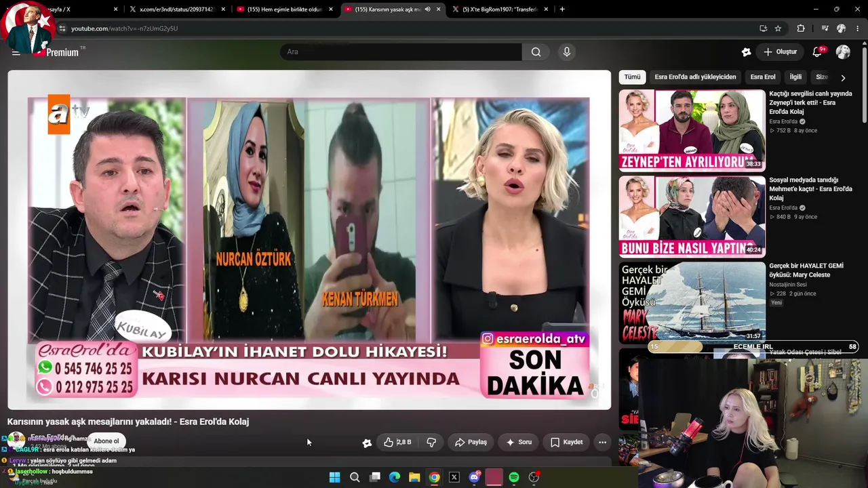This screenshot has width=868, height=488.
Task: Open Windows Start menu
Action: click(x=334, y=477)
